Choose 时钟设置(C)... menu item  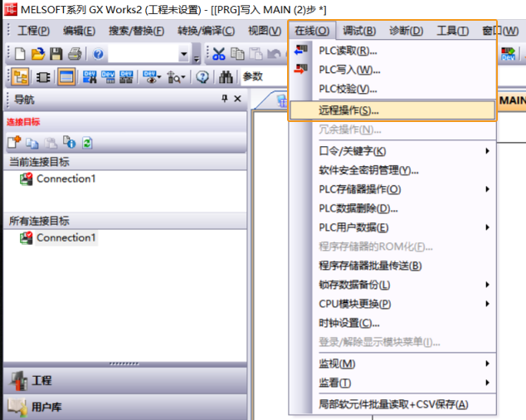pyautogui.click(x=392, y=323)
